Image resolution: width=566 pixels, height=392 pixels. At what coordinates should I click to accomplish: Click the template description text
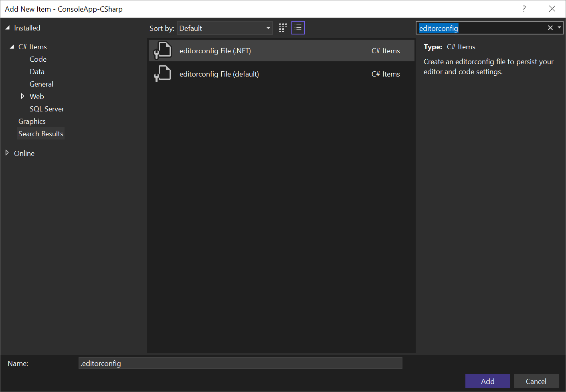click(489, 67)
